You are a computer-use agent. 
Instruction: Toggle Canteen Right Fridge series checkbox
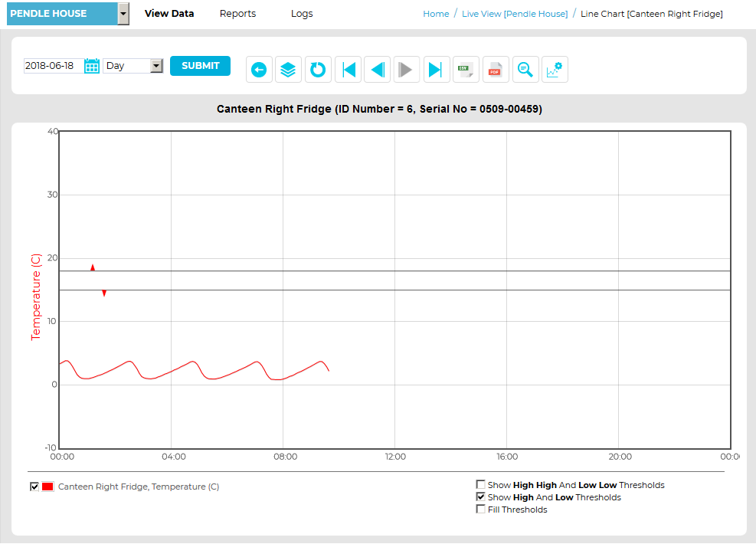[34, 487]
